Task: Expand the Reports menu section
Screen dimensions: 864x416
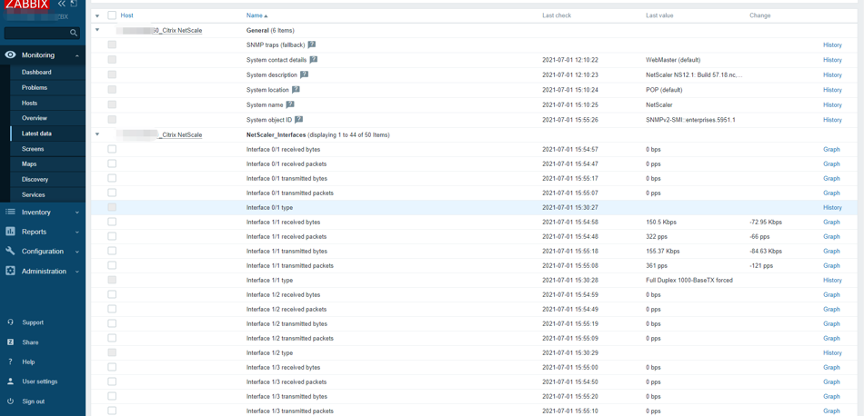Action: [77, 232]
